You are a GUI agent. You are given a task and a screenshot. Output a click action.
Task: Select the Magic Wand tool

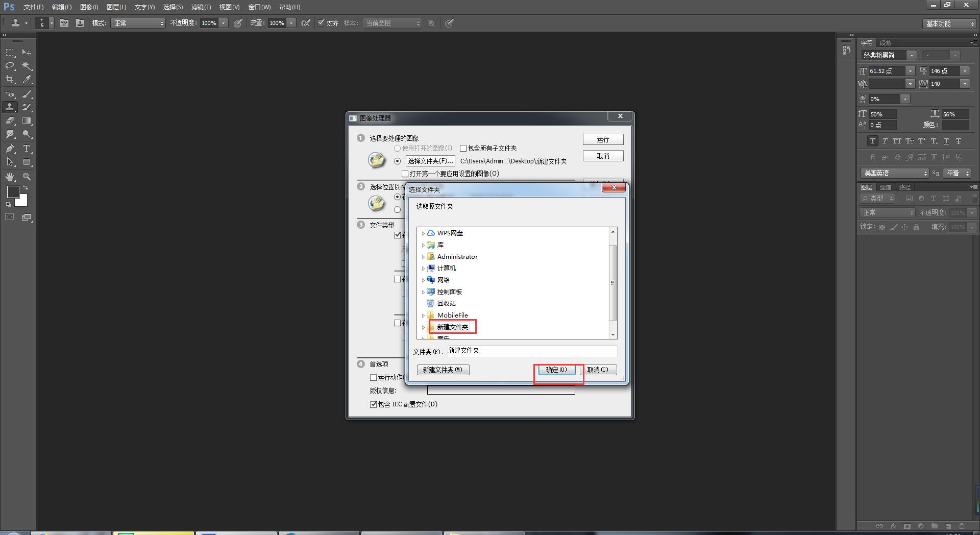(27, 66)
